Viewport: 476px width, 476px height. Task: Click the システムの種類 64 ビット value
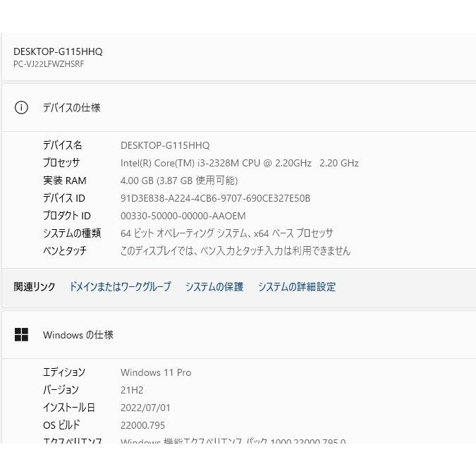coord(227,233)
